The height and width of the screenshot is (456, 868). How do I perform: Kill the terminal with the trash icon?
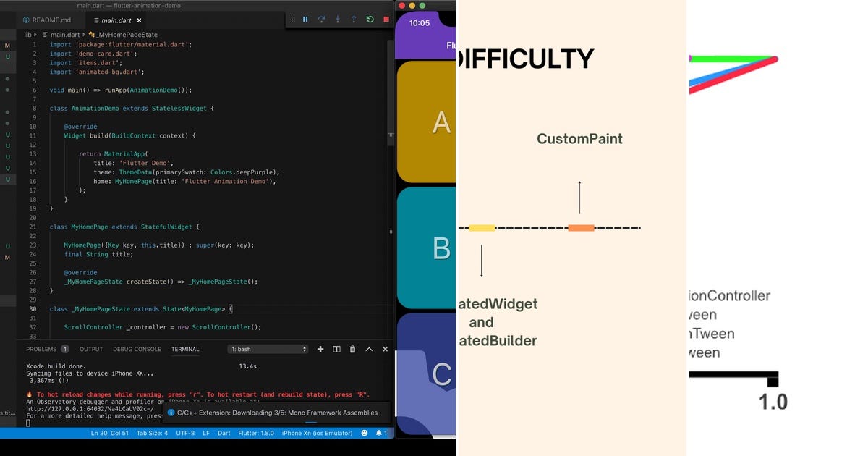tap(352, 349)
